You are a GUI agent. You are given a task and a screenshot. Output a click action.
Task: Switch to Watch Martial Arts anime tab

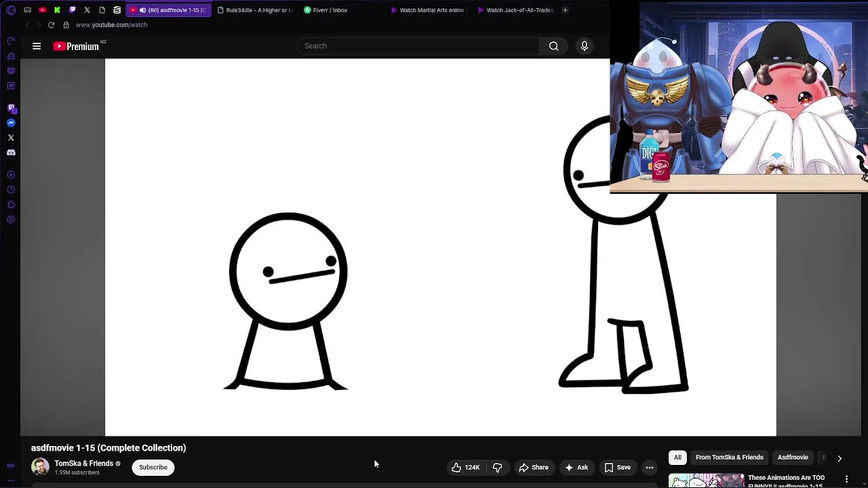tap(429, 10)
